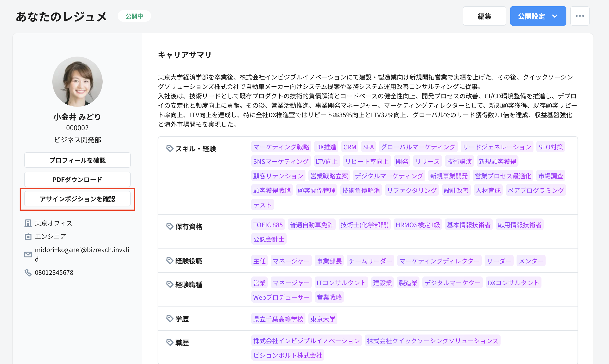Viewport: 609px width, 364px height.
Task: Click the envelope icon beside the email address
Action: coord(28,254)
